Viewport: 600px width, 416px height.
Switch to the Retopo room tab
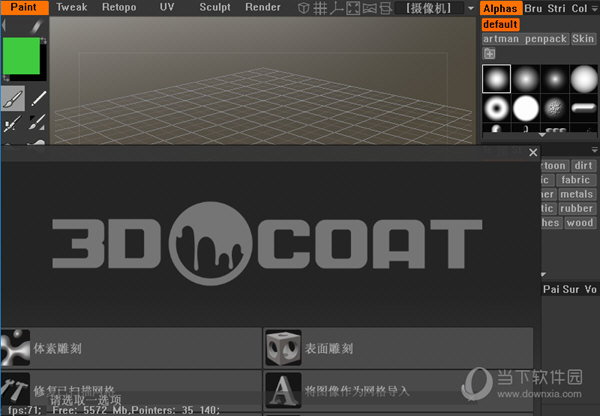pyautogui.click(x=119, y=7)
